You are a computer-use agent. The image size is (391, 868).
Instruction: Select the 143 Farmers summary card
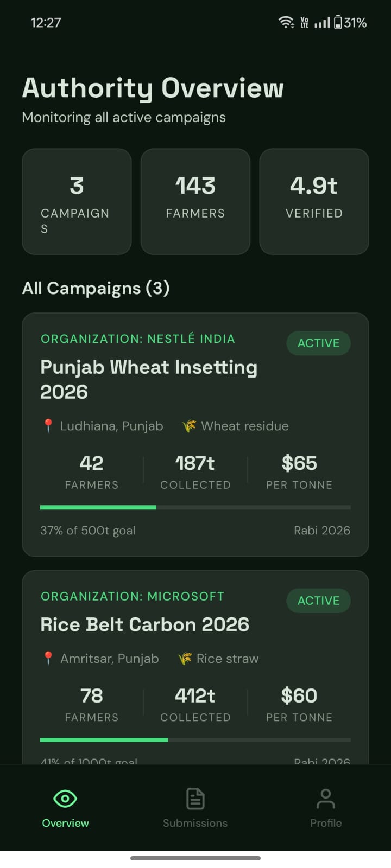[195, 201]
